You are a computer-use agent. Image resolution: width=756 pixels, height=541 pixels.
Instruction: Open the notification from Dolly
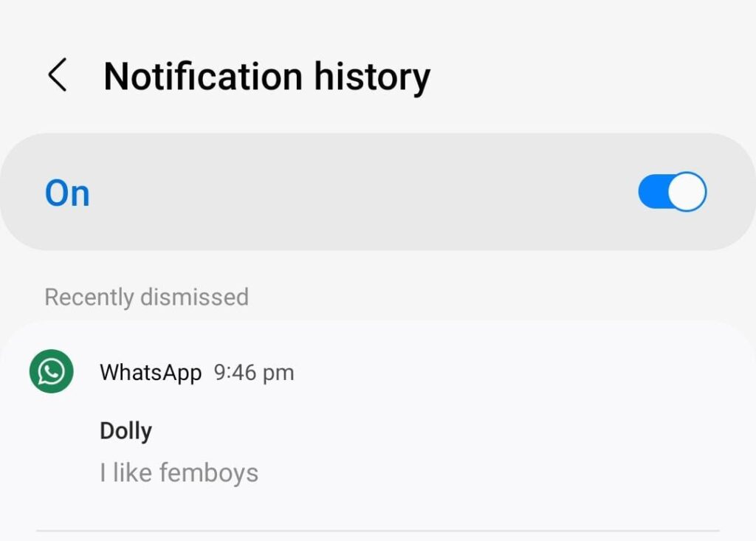tap(126, 430)
